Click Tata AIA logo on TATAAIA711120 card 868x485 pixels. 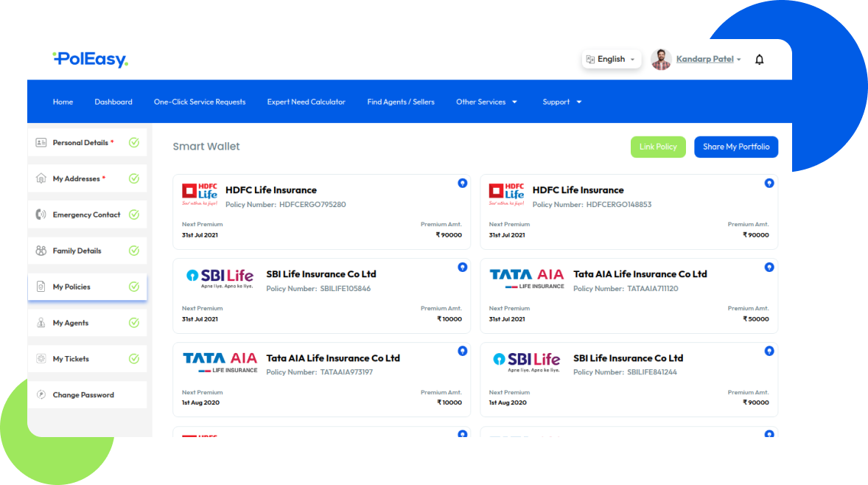click(x=526, y=279)
